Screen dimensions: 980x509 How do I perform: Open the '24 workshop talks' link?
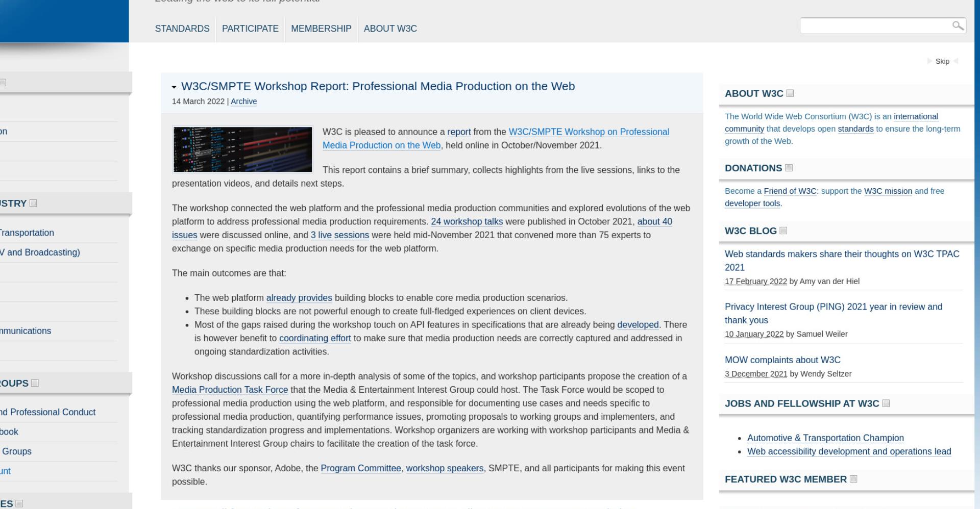tap(467, 221)
